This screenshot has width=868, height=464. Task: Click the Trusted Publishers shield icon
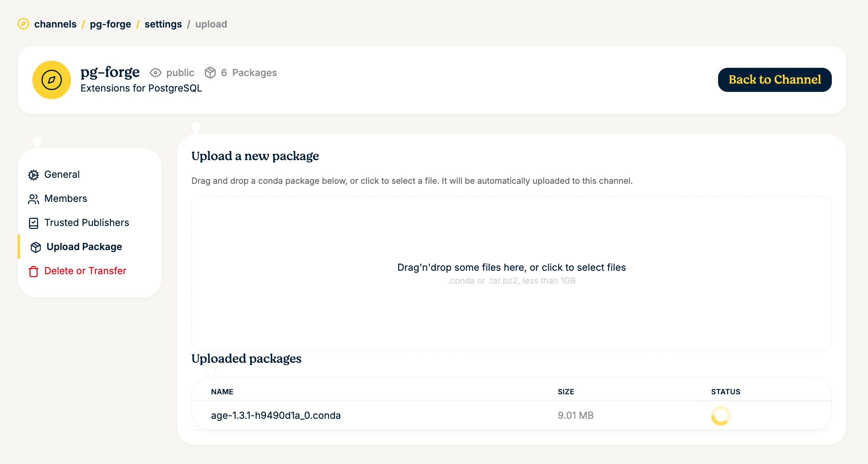(x=34, y=223)
